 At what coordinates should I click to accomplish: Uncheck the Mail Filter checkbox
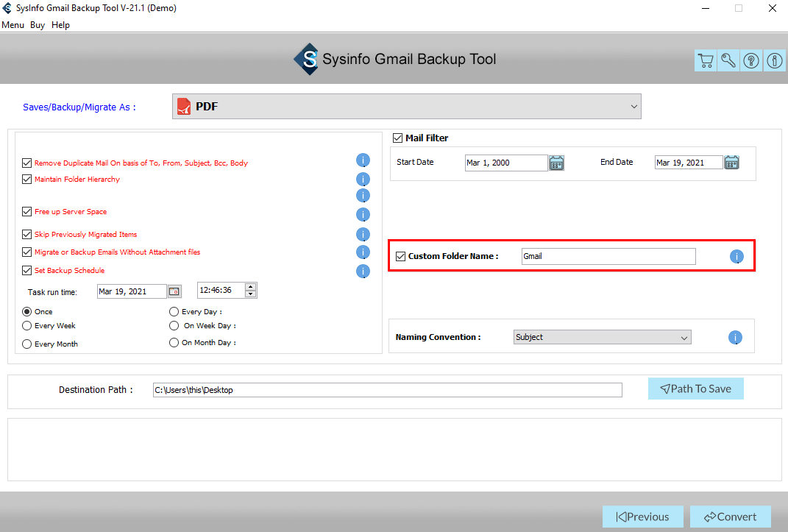(x=397, y=138)
